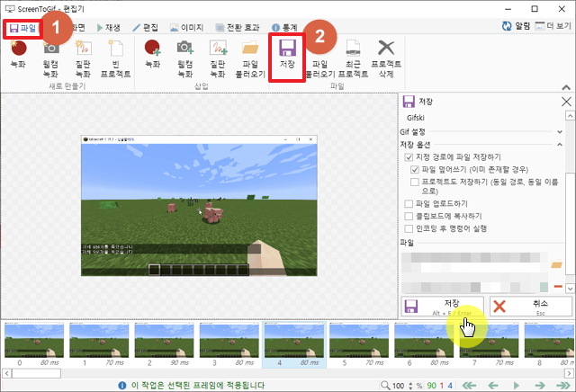
Task: Enable 파일 업로드하기 checkbox
Action: pyautogui.click(x=409, y=204)
